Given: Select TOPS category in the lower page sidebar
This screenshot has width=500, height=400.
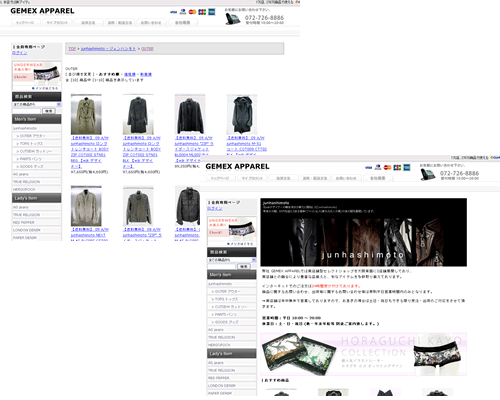Looking at the screenshot, I should (232, 299).
